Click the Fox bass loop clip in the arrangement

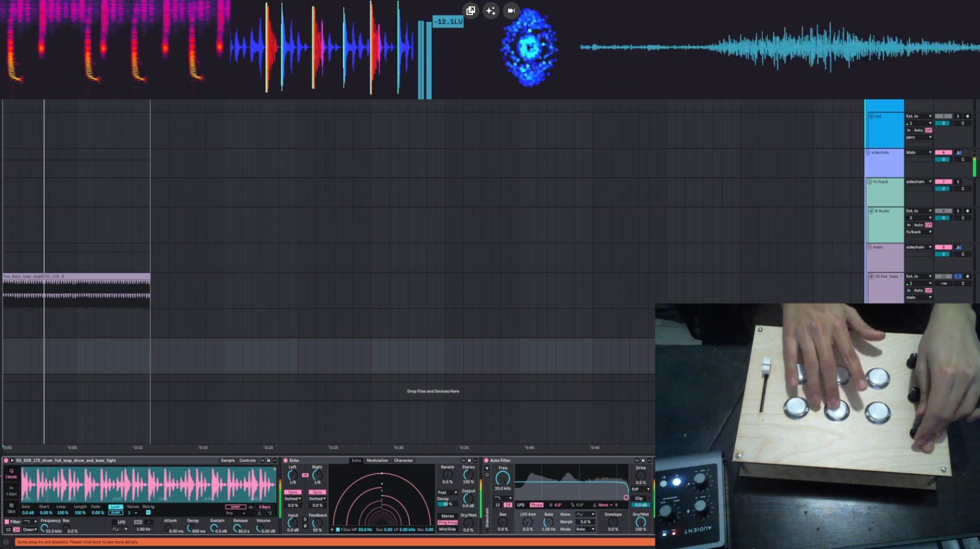[x=75, y=289]
